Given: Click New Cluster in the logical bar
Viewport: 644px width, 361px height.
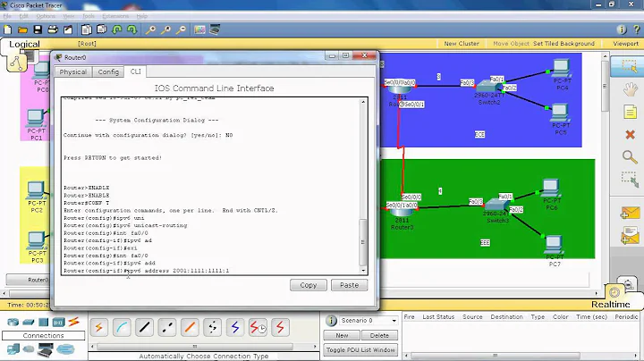Looking at the screenshot, I should point(462,44).
